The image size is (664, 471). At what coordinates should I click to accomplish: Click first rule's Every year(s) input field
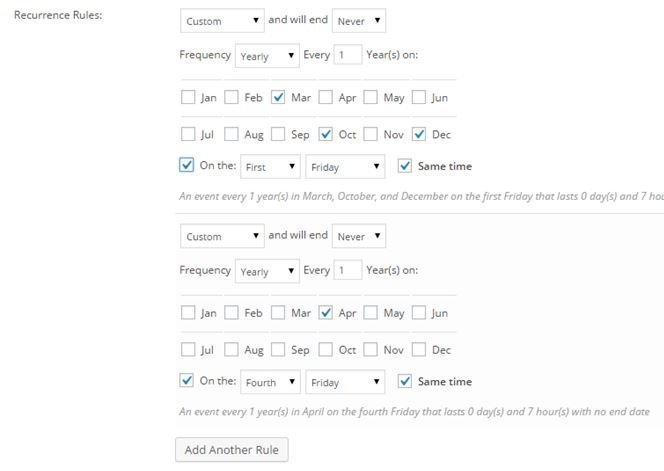pyautogui.click(x=348, y=55)
